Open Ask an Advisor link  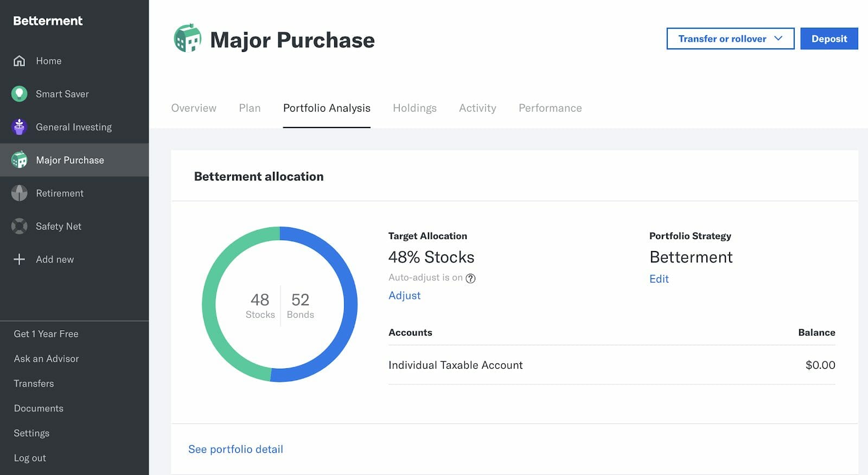(x=46, y=359)
